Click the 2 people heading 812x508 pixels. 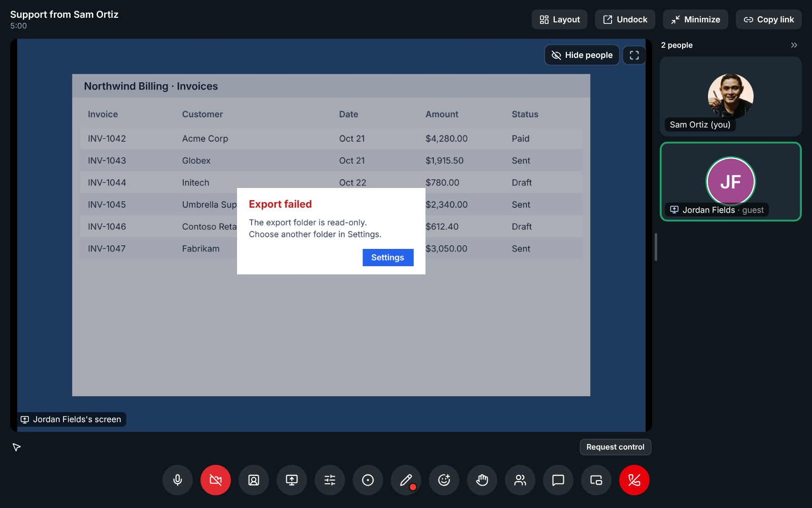tap(676, 45)
